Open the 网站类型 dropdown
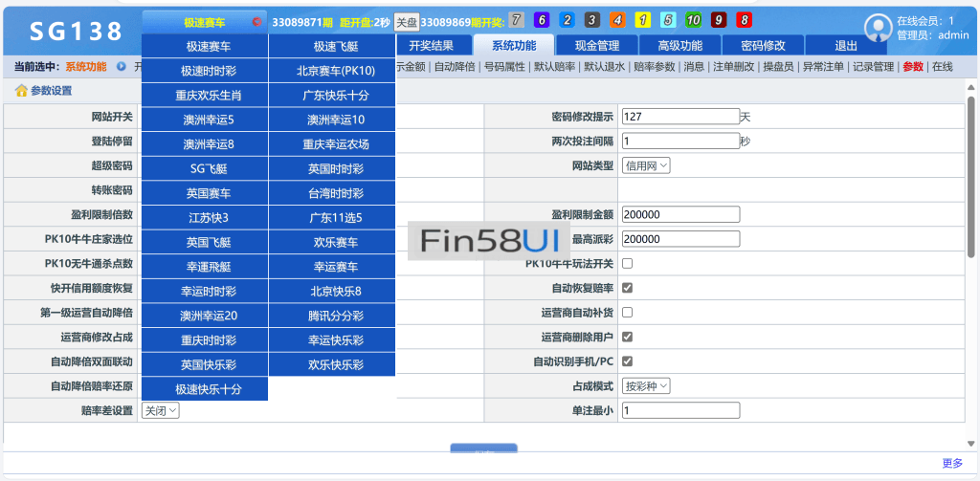The width and height of the screenshot is (980, 481). [x=647, y=165]
